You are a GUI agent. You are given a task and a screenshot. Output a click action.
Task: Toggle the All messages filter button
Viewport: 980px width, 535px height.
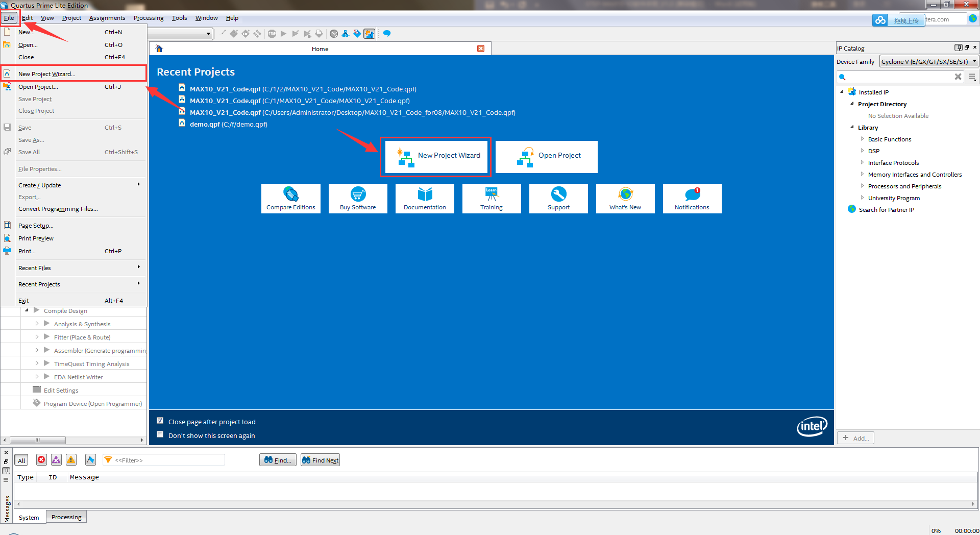pos(21,460)
